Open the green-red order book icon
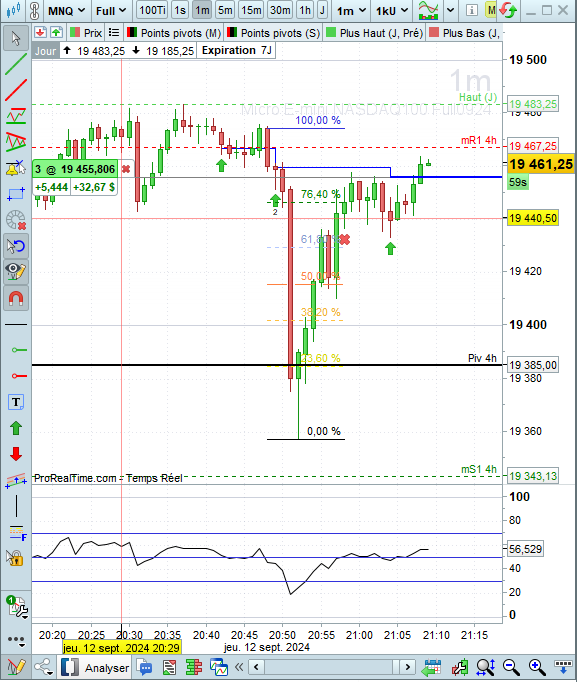577x682 pixels. (x=194, y=667)
